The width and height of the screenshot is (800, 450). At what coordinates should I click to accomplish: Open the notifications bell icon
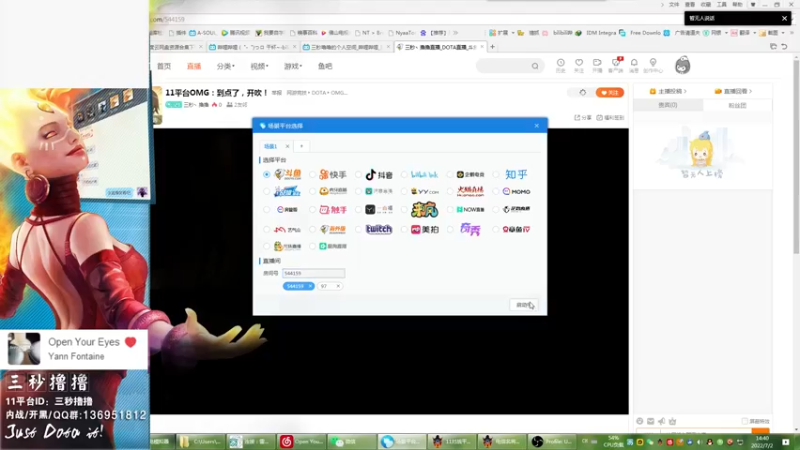(634, 65)
